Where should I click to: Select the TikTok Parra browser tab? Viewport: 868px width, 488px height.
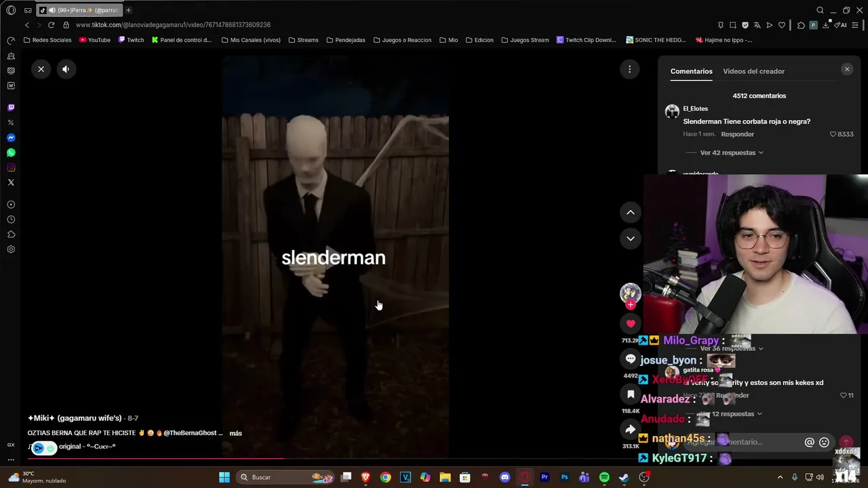pyautogui.click(x=79, y=10)
